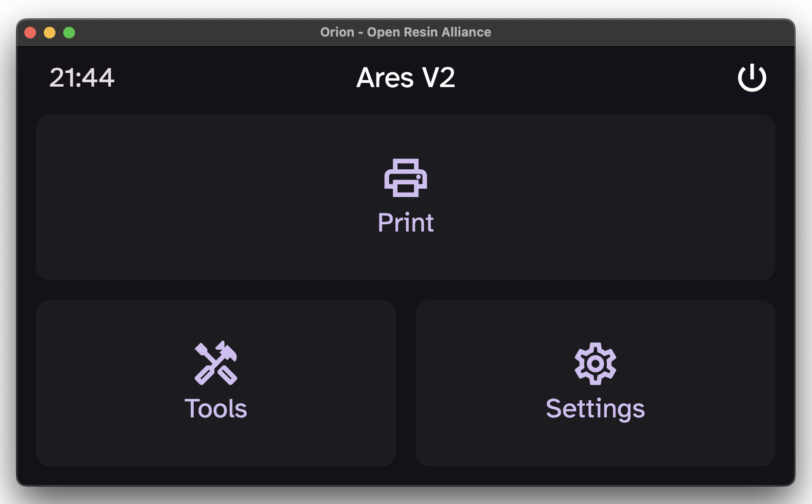Open the Print menu via its label

(x=405, y=223)
